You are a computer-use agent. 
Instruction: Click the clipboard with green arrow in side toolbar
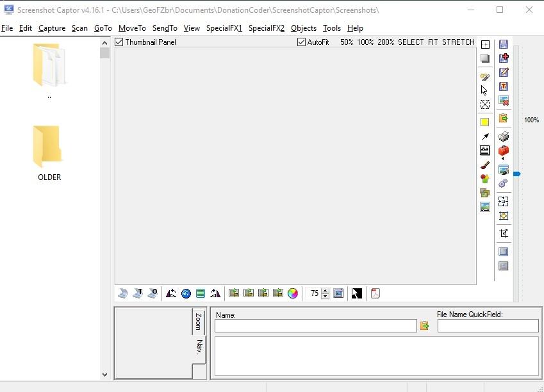pyautogui.click(x=504, y=118)
